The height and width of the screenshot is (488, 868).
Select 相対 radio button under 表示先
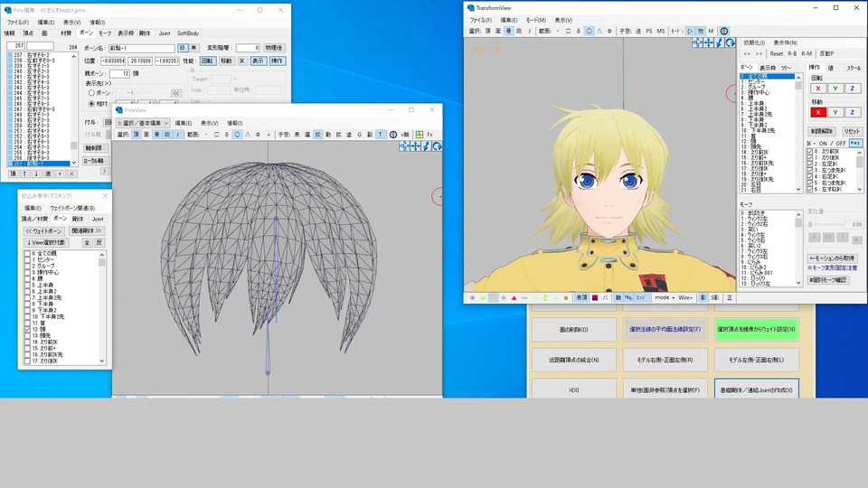92,103
